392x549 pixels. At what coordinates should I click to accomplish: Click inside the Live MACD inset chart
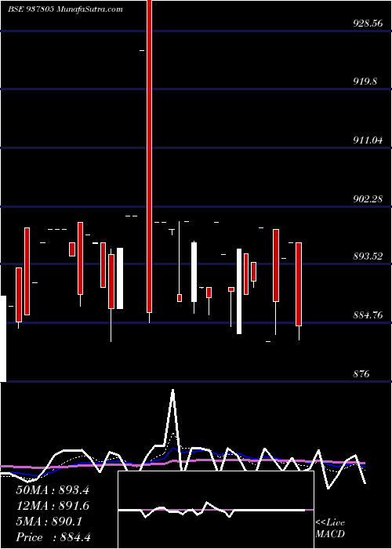click(x=216, y=510)
